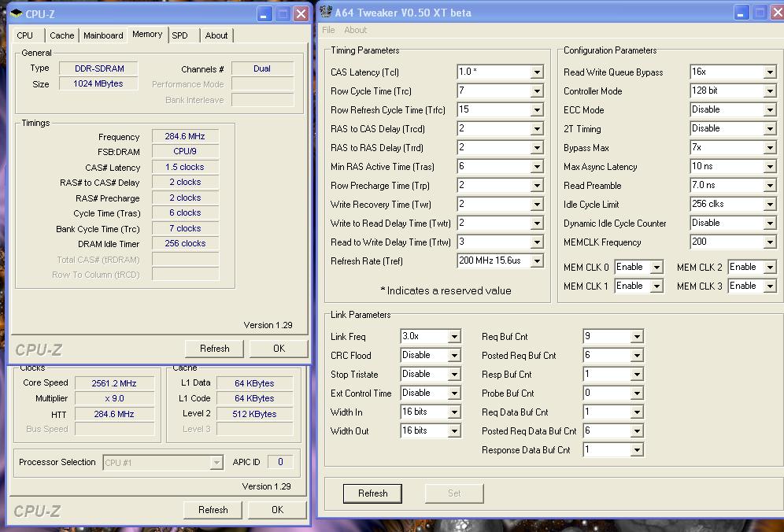Open the Bypass Max dropdown
Viewport: 784px width, 532px height.
click(770, 148)
